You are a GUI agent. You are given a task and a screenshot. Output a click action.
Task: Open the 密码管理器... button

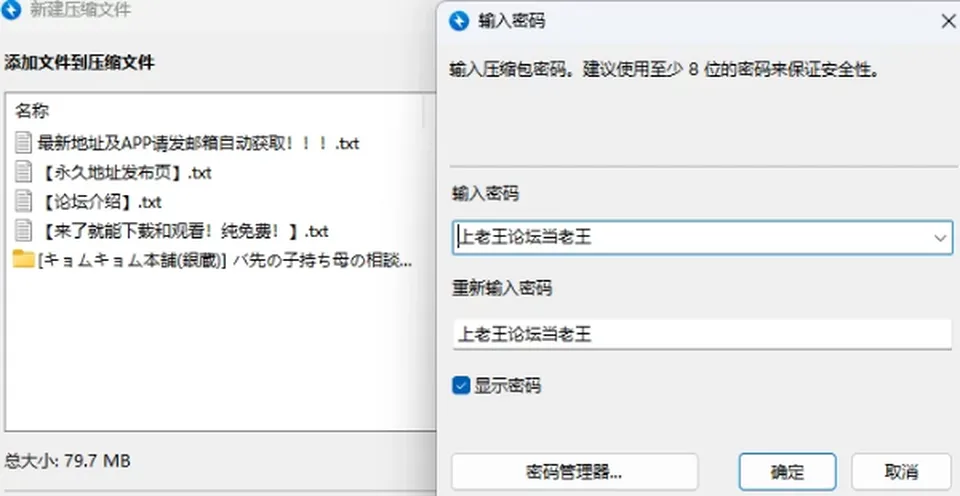pyautogui.click(x=574, y=472)
